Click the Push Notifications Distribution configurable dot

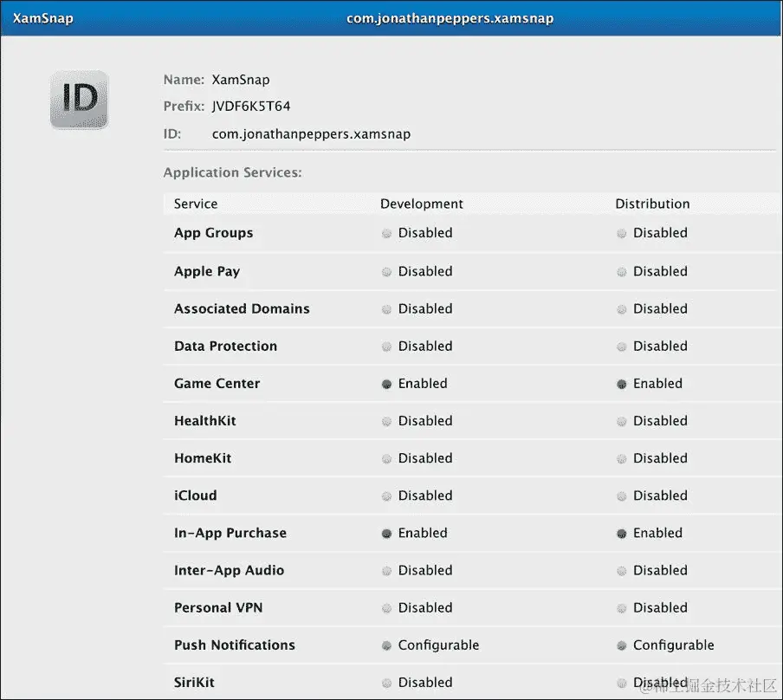coord(621,645)
